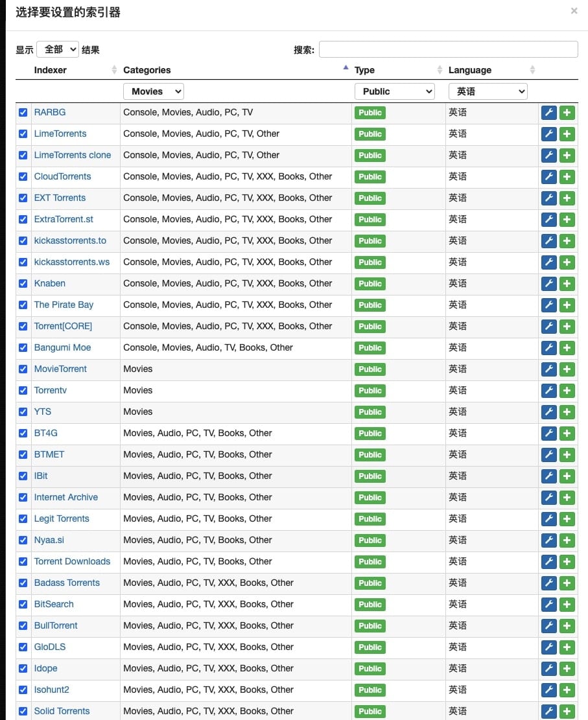
Task: Open configure wrench for The Pirate Bay
Action: pyautogui.click(x=548, y=305)
